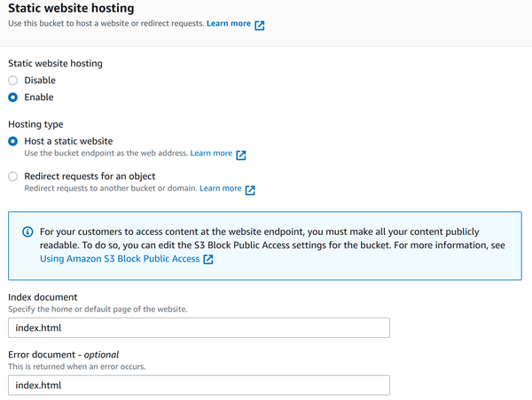Open Learn more about redirecting to another bucket
Image resolution: width=532 pixels, height=400 pixels.
220,188
